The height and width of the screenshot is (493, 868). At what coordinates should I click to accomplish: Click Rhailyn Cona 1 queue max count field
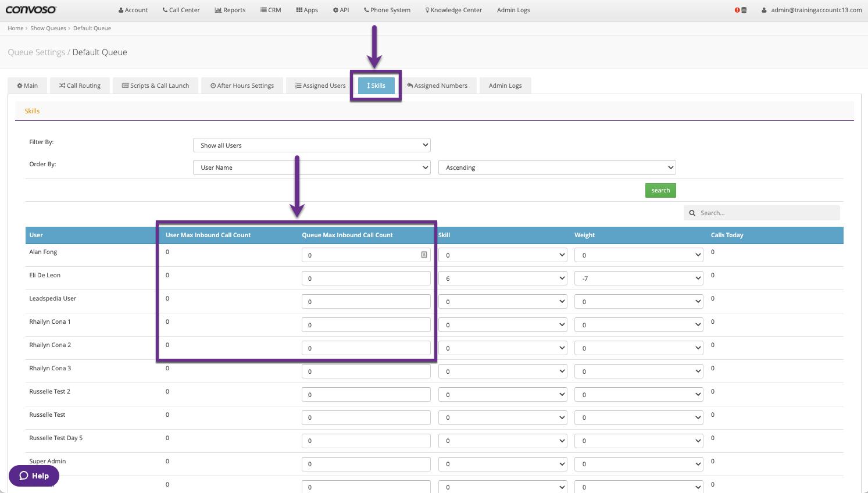pos(366,325)
